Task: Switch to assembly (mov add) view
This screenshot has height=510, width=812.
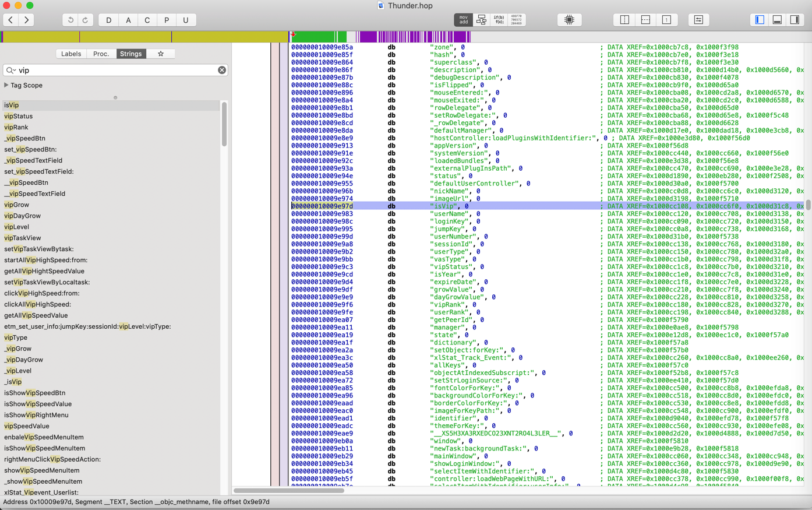Action: coord(463,20)
